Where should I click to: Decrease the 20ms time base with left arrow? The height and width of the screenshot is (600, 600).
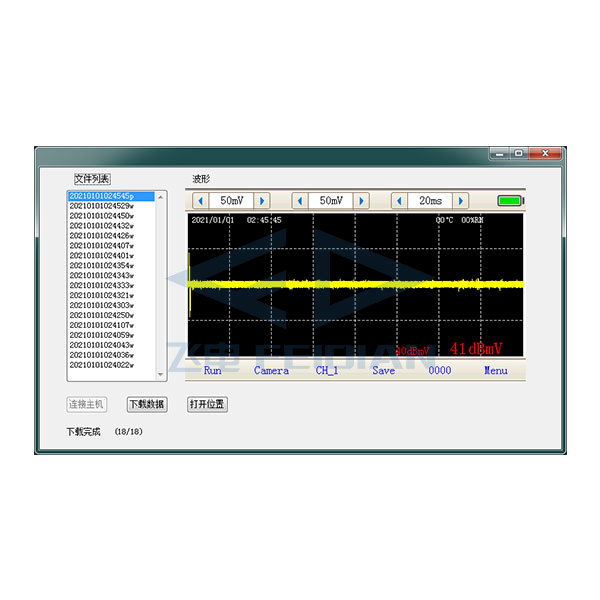pos(399,201)
